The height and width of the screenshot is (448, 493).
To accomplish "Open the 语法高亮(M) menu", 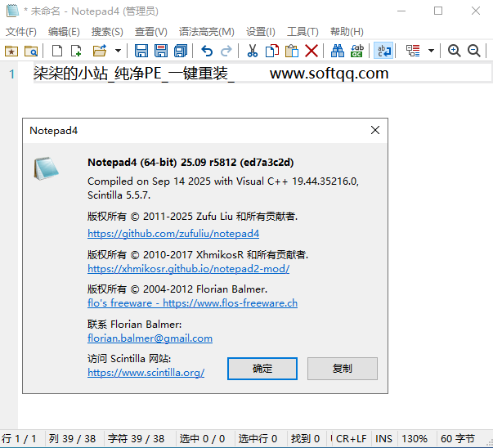I will [207, 31].
